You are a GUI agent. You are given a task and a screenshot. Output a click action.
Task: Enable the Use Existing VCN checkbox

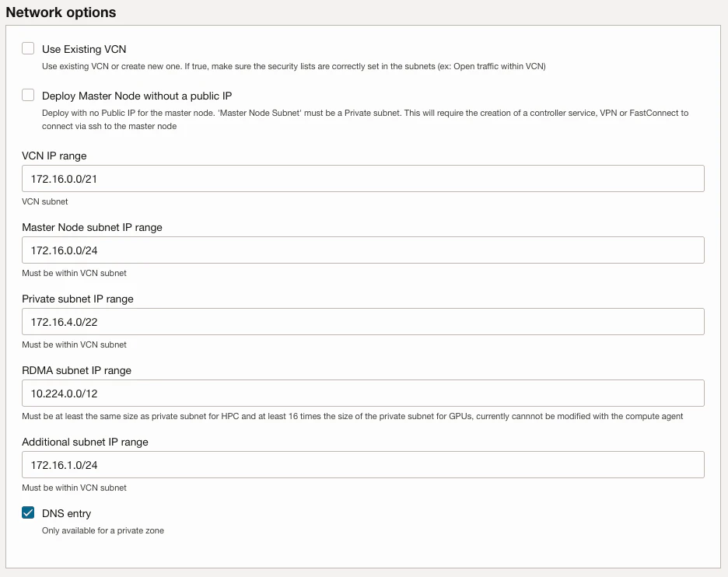pyautogui.click(x=28, y=48)
